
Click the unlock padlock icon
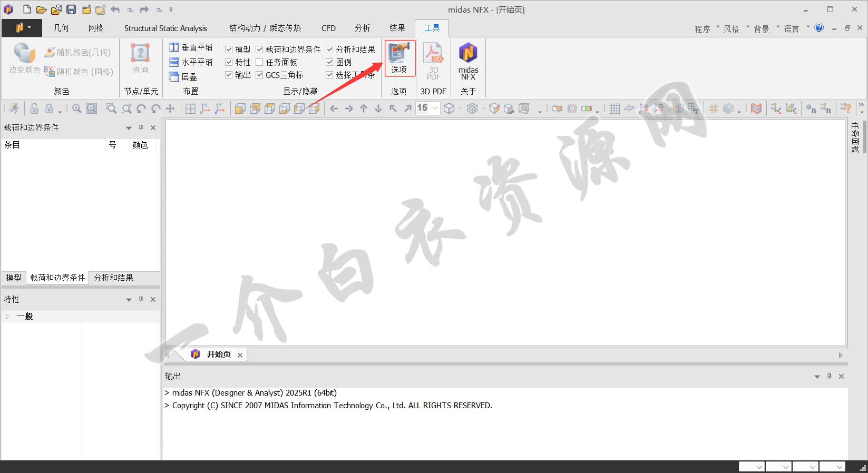34,109
